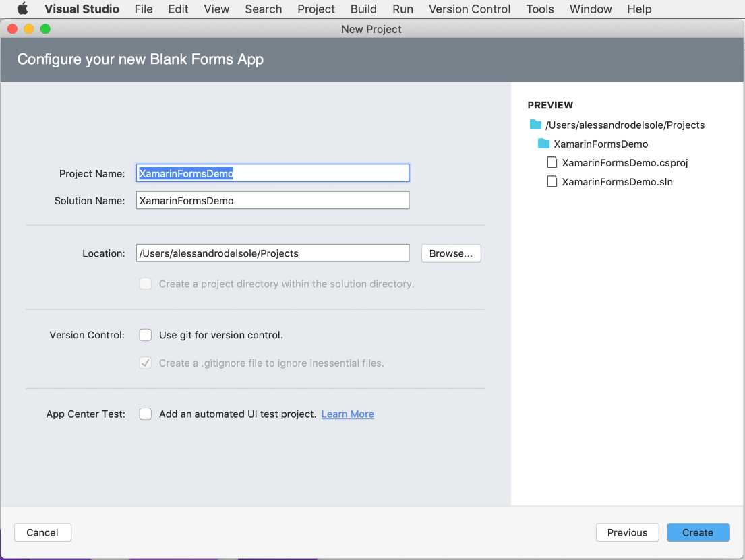745x560 pixels.
Task: Select XamarinFormsDemo folder name in preview
Action: tap(601, 144)
